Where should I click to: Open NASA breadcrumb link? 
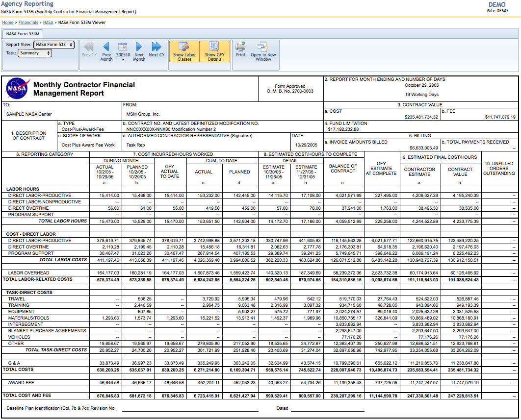[x=48, y=23]
